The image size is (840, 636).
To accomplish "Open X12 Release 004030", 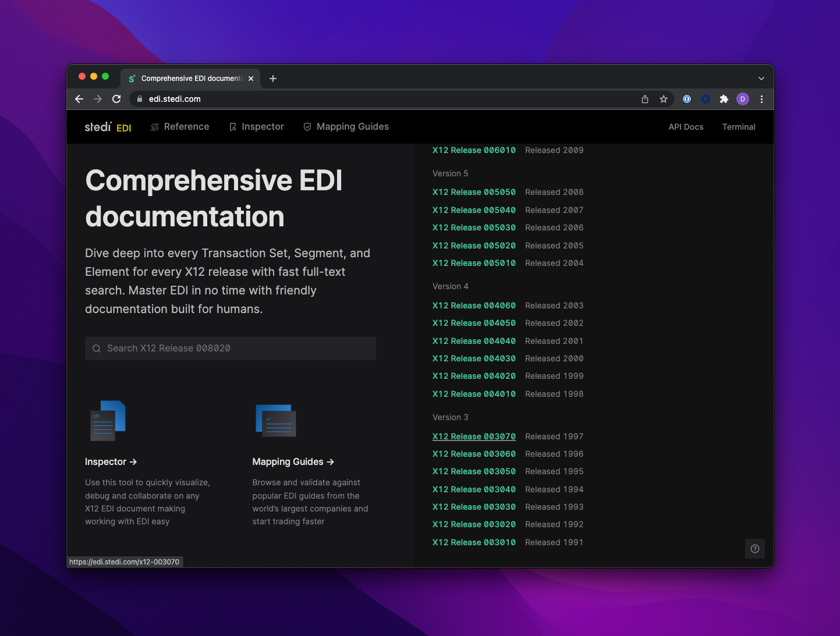I will 474,358.
